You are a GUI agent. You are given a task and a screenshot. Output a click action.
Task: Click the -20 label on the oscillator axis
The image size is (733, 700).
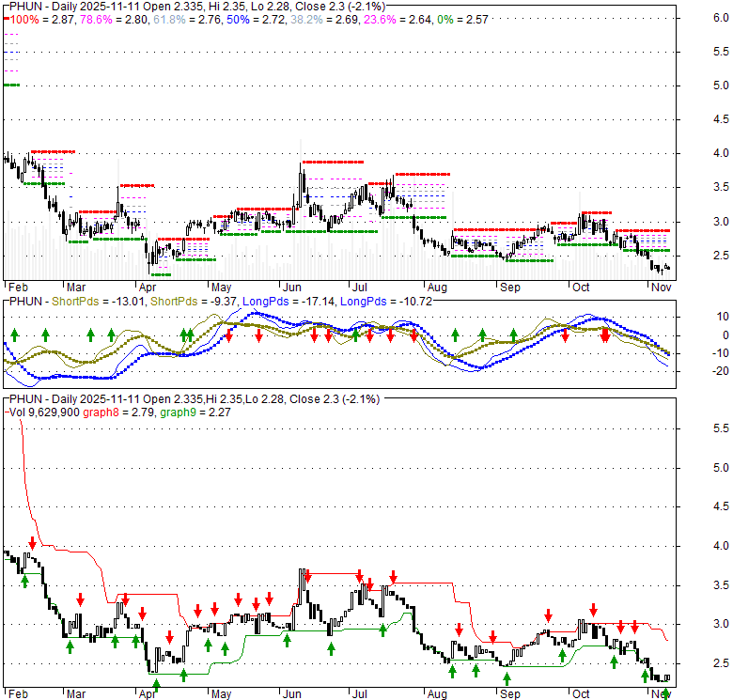(x=721, y=371)
